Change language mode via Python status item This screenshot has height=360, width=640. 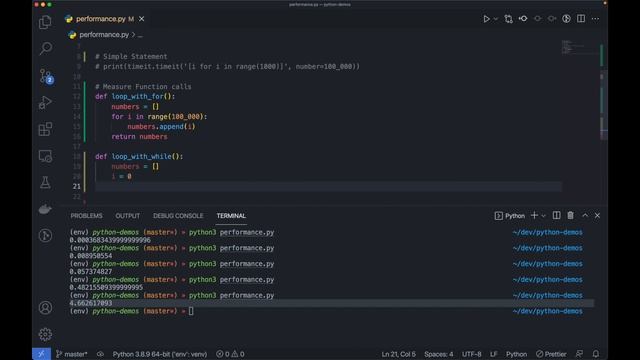click(x=516, y=354)
